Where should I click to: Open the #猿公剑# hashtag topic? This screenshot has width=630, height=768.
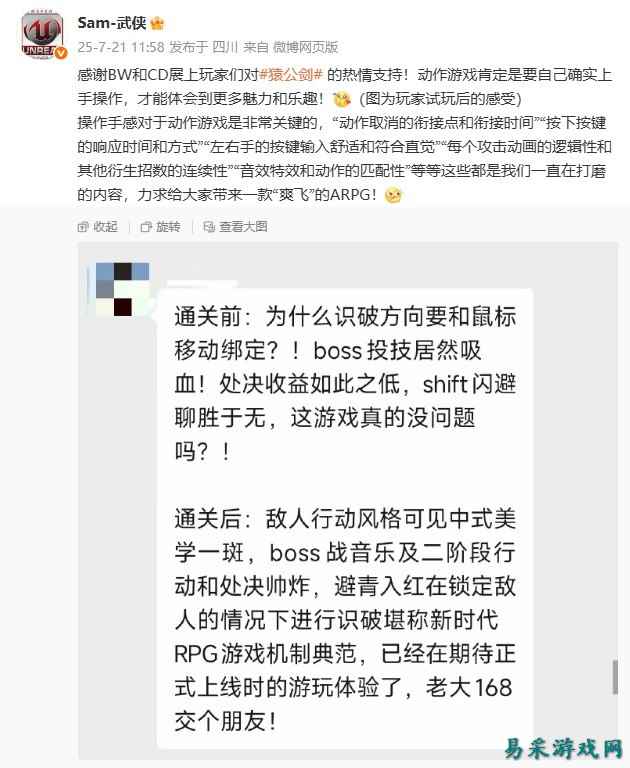click(x=291, y=74)
